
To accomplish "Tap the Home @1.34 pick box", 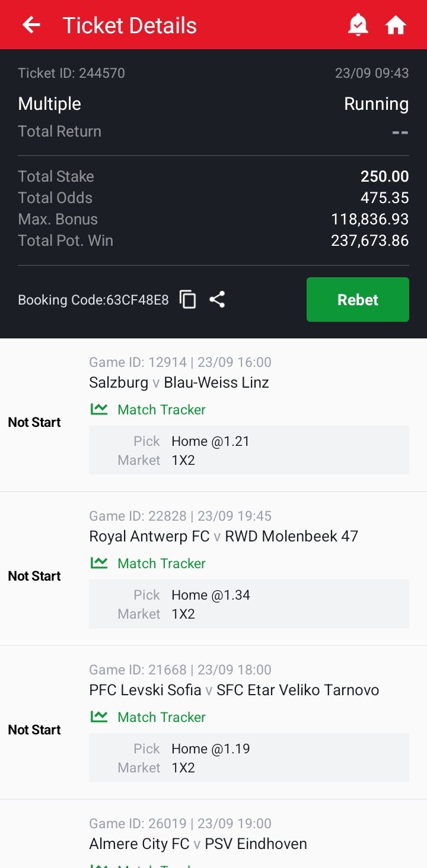I will point(248,604).
